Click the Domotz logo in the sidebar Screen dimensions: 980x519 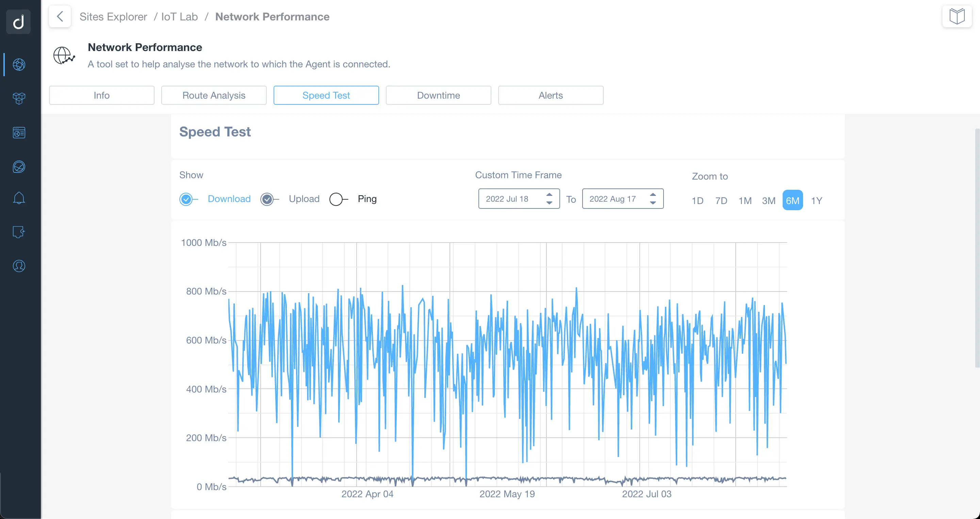pyautogui.click(x=18, y=22)
